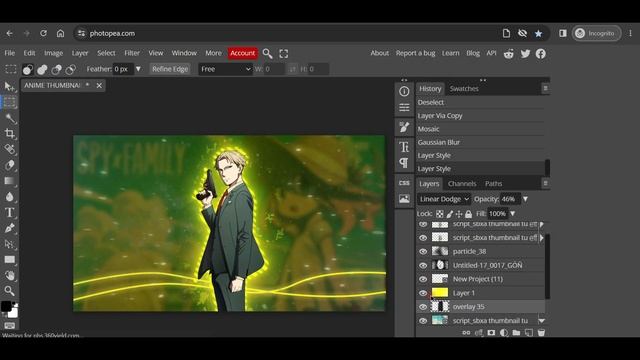
Task: Select the Eraser tool
Action: 9,165
